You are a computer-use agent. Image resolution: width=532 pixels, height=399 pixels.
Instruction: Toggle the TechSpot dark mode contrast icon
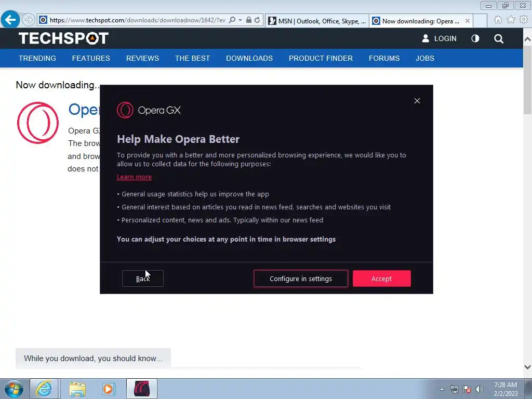(475, 38)
